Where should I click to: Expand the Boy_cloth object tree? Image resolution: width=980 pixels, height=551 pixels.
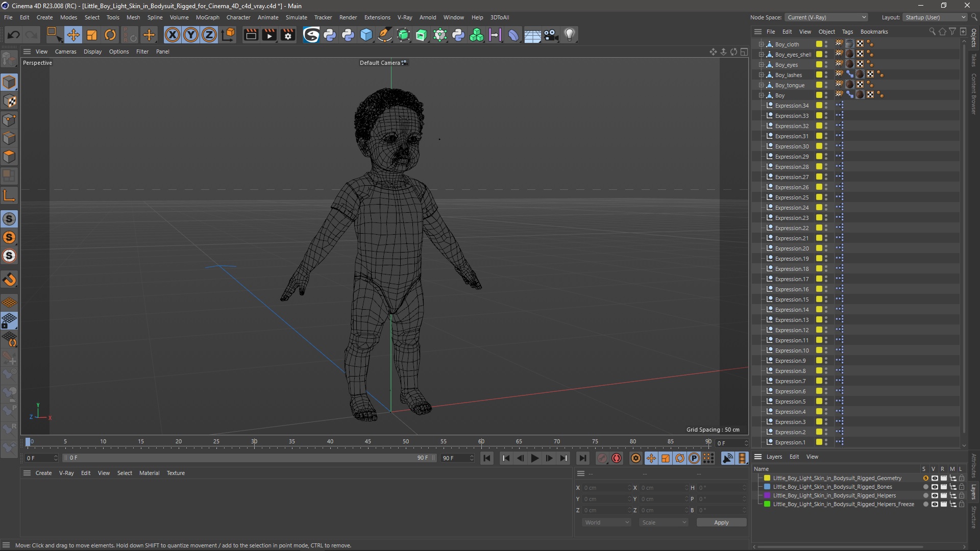point(761,44)
